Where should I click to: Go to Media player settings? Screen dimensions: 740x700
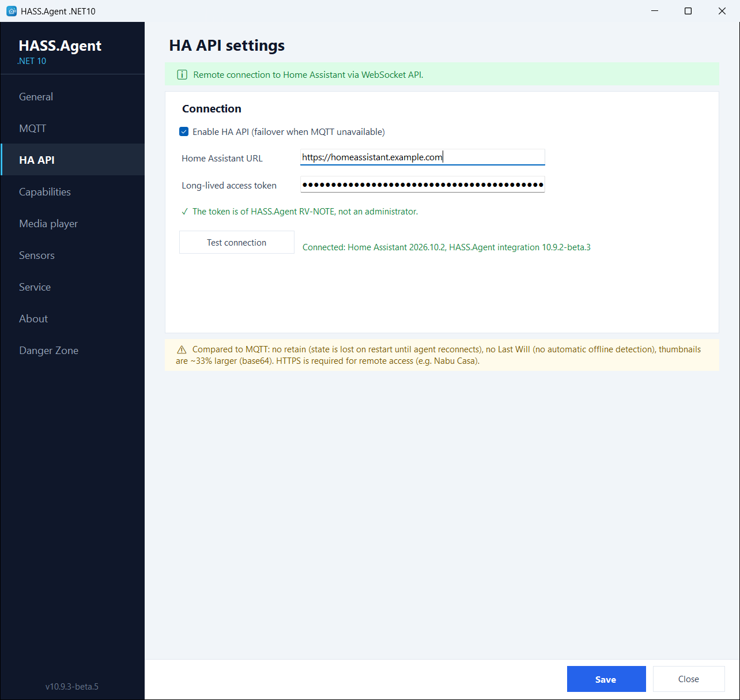73,223
